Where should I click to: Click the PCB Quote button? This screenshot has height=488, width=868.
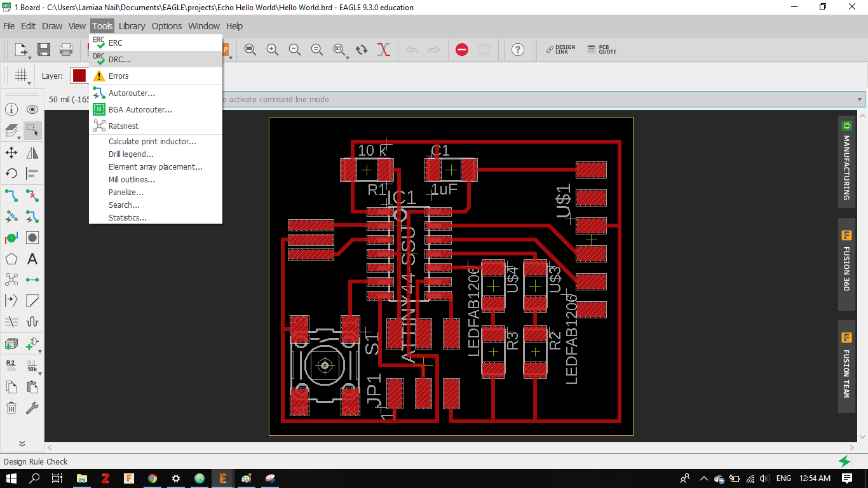[602, 50]
